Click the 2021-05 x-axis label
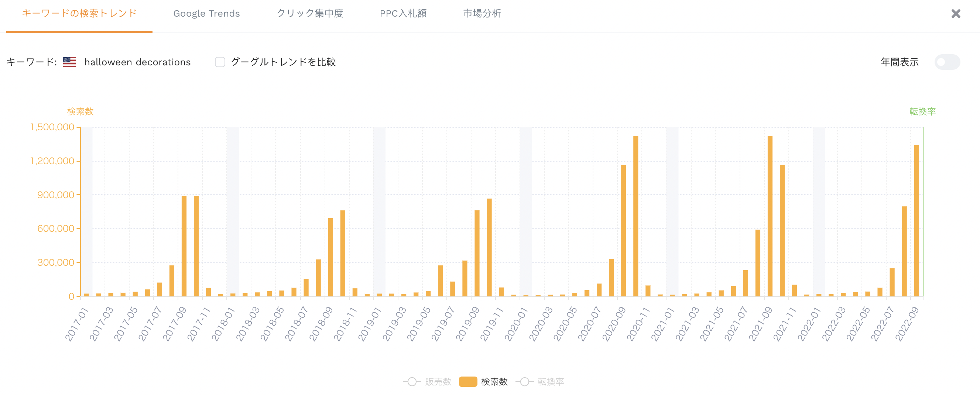The height and width of the screenshot is (395, 980). [712, 323]
